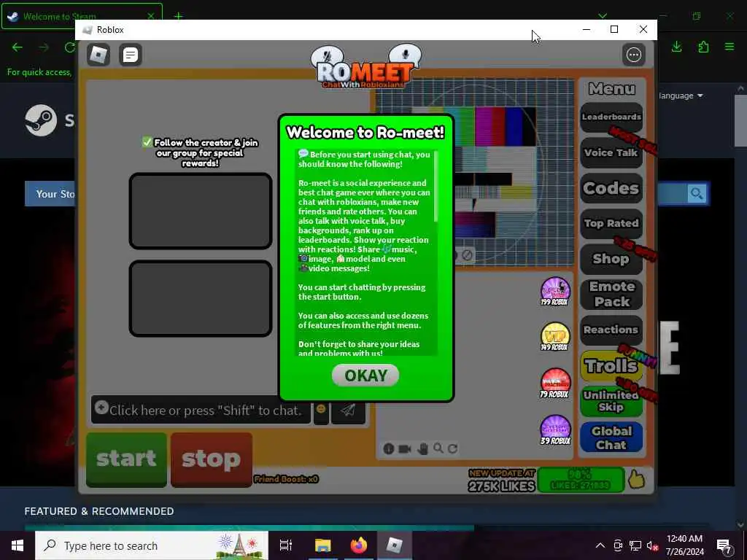Click the Windows taskbar search box
747x560 pixels.
(152, 545)
